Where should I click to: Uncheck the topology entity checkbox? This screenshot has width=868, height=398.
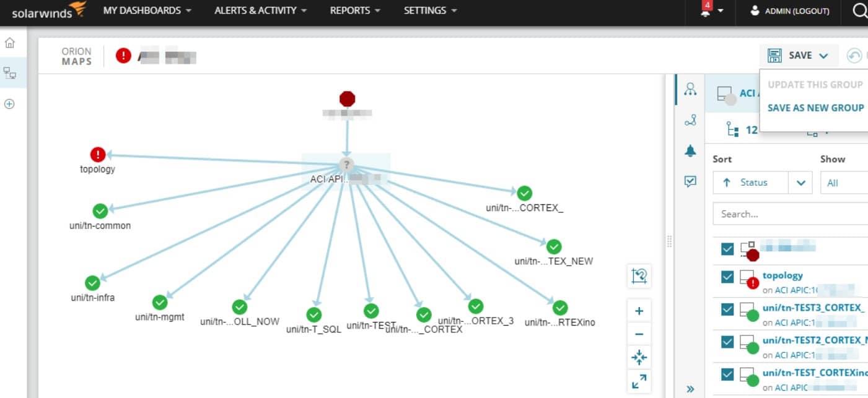pos(727,277)
